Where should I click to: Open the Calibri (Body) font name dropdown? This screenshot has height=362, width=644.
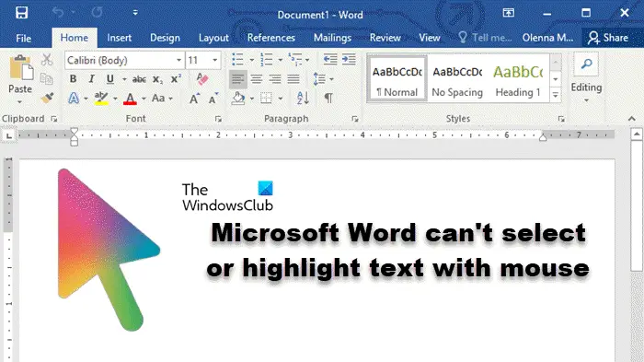tap(178, 61)
